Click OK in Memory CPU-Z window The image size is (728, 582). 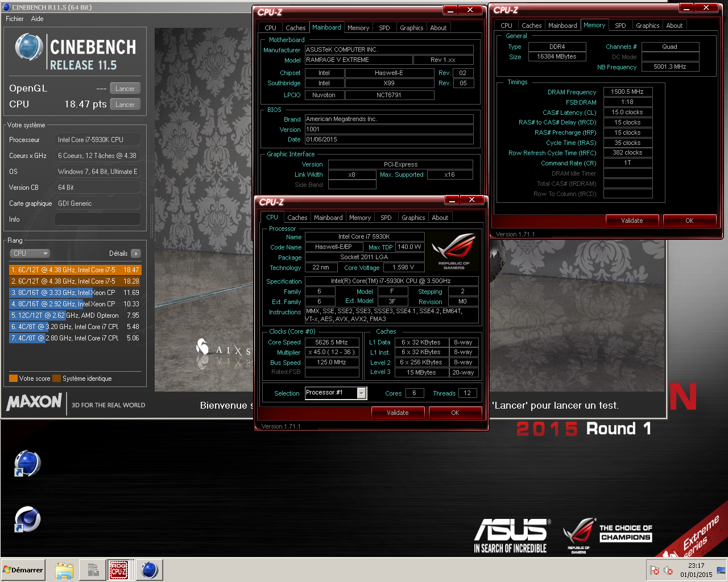click(689, 221)
